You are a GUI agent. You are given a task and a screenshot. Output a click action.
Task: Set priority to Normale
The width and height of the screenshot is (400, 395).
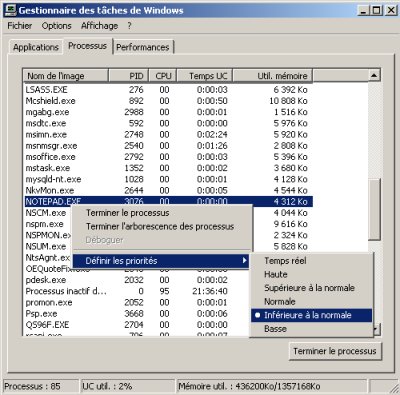coord(280,302)
